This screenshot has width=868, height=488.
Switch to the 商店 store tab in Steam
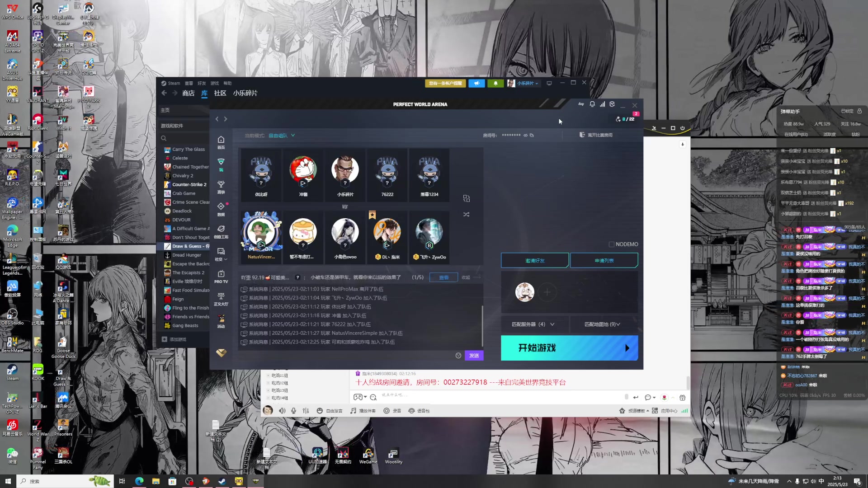pos(189,93)
